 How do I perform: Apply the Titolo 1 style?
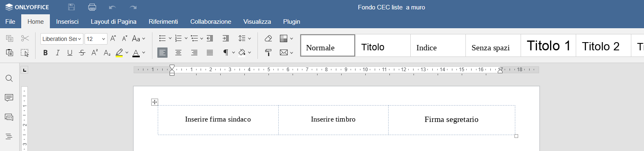[x=548, y=45]
